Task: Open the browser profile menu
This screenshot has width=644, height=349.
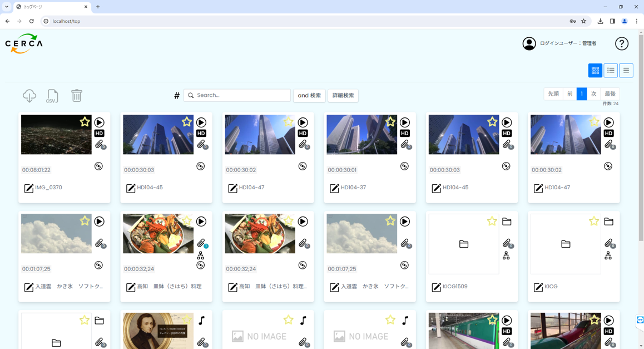Action: pyautogui.click(x=625, y=21)
